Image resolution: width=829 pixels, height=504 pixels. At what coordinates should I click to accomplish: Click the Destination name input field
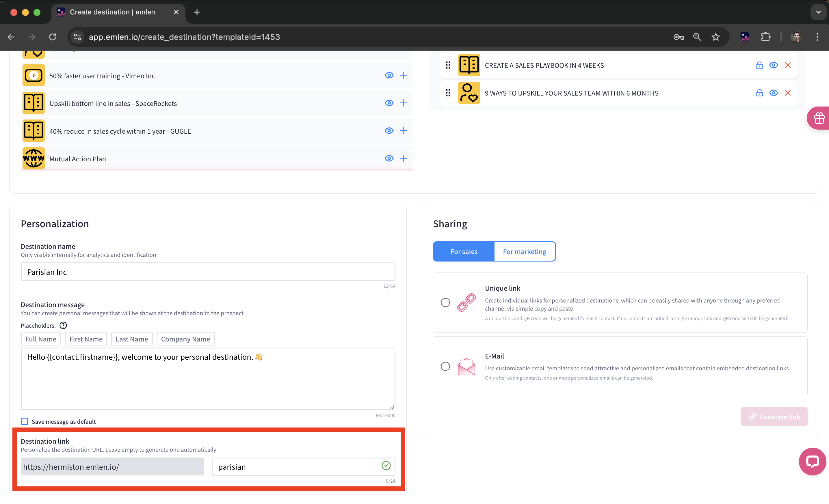click(x=208, y=272)
